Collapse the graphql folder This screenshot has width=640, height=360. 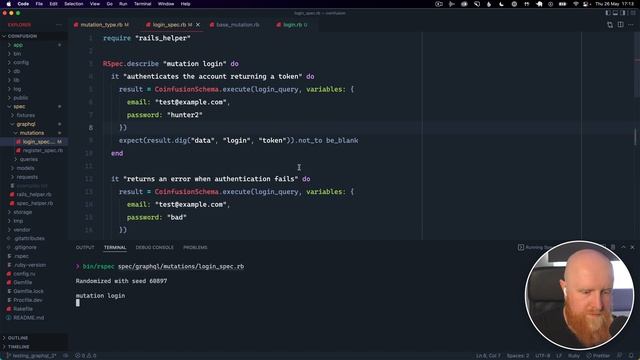click(26, 124)
